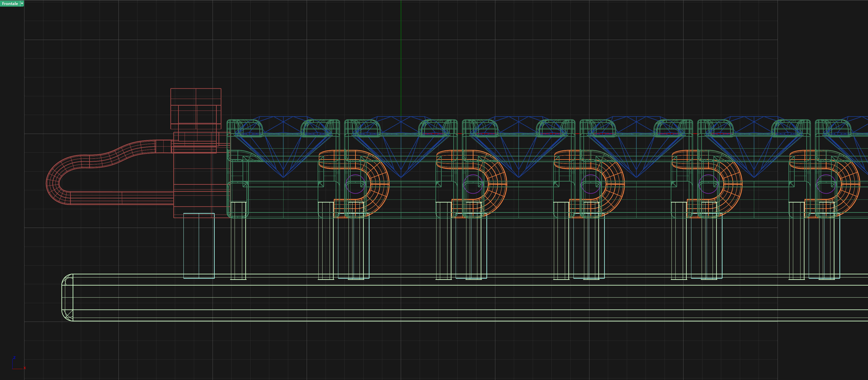Select the first blue diamond gem tip

283,176
